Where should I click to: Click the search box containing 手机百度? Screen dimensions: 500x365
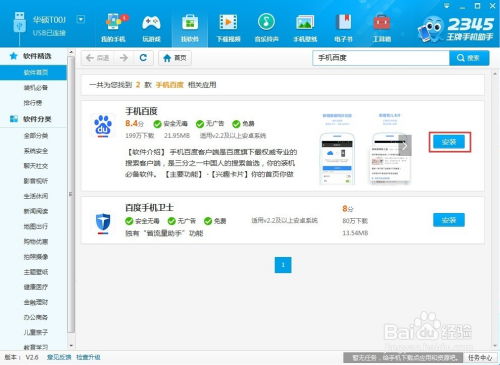(x=381, y=58)
